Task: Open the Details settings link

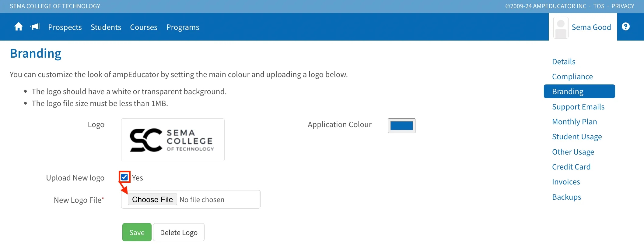Action: pos(564,62)
